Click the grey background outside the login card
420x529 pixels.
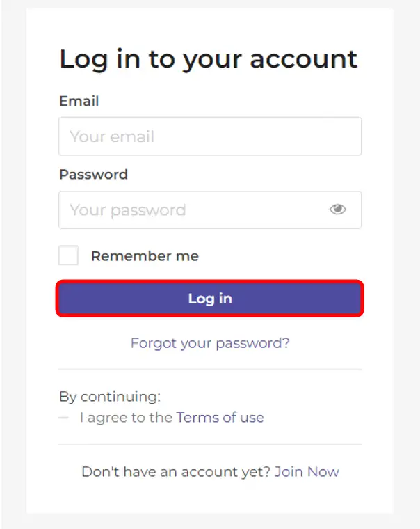point(13,278)
